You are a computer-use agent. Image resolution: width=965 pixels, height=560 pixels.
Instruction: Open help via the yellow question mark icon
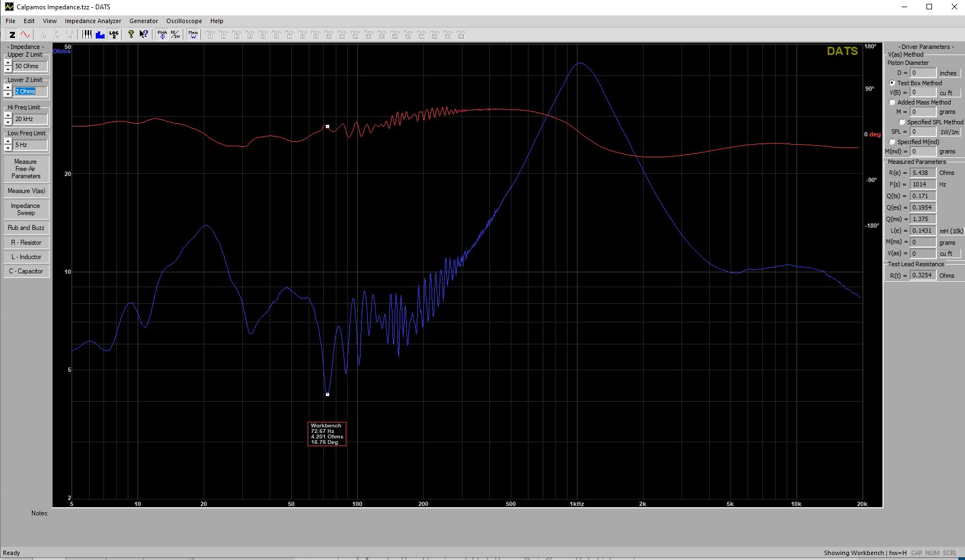[130, 34]
